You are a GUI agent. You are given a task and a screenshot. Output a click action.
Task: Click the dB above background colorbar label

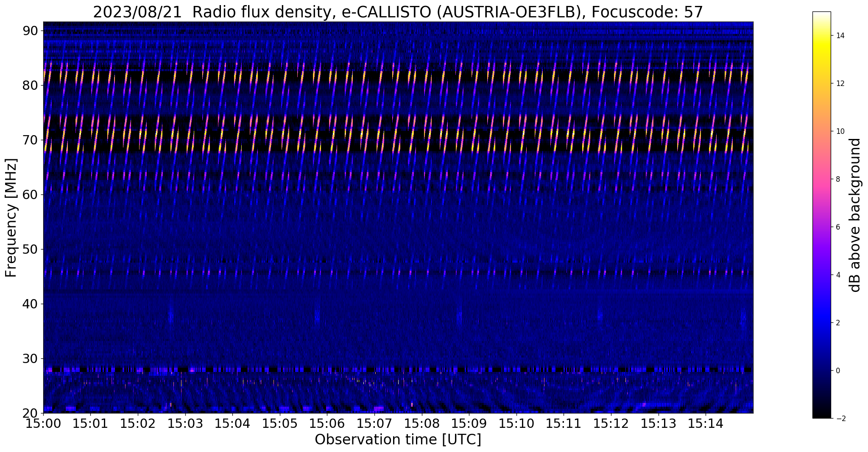(x=855, y=215)
